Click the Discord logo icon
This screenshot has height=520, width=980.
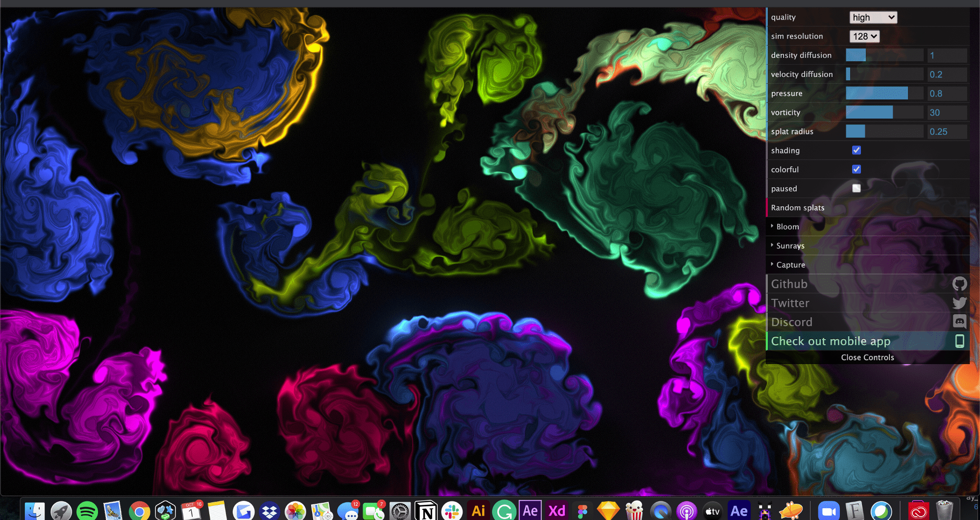click(959, 322)
